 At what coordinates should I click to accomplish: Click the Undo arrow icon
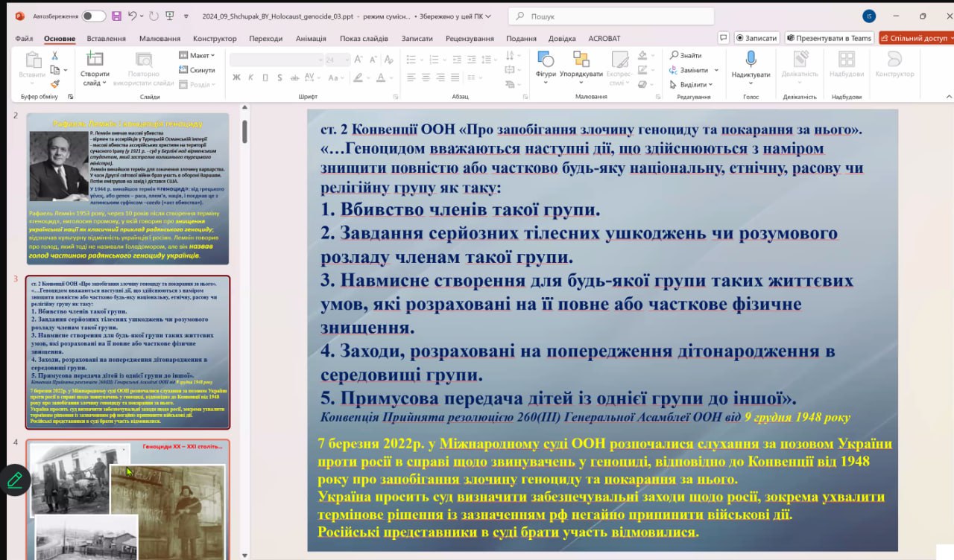click(132, 16)
